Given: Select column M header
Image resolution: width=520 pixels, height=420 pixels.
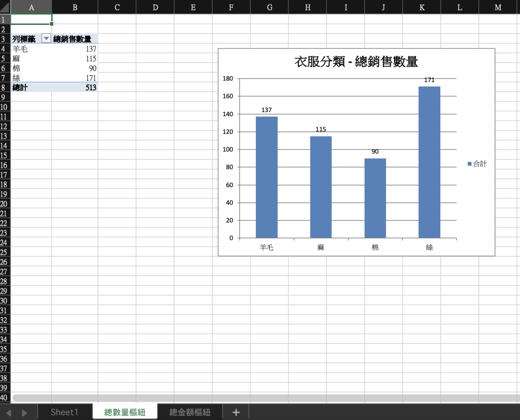Looking at the screenshot, I should (x=497, y=7).
